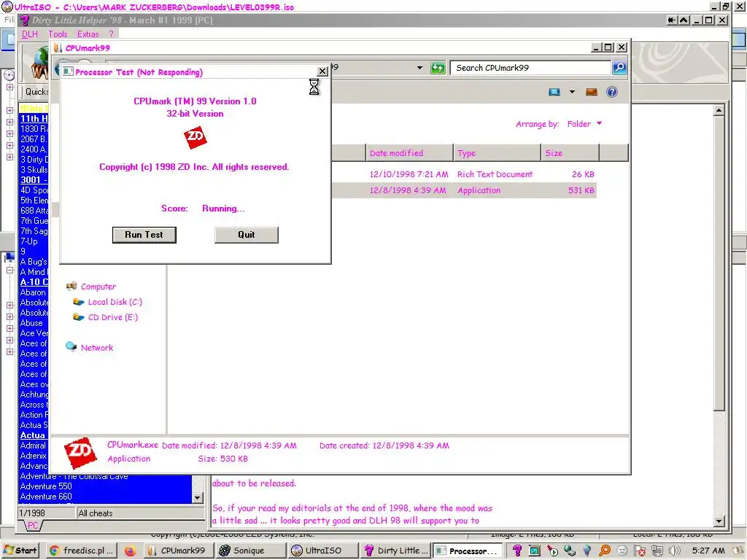
Task: Open the Tools menu in Dirty Little Helper
Action: pyautogui.click(x=58, y=34)
